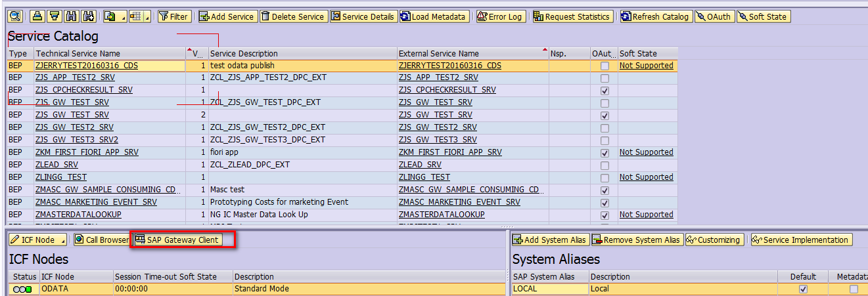The height and width of the screenshot is (296, 868).
Task: Click the OAuth toolbar button
Action: tap(714, 16)
